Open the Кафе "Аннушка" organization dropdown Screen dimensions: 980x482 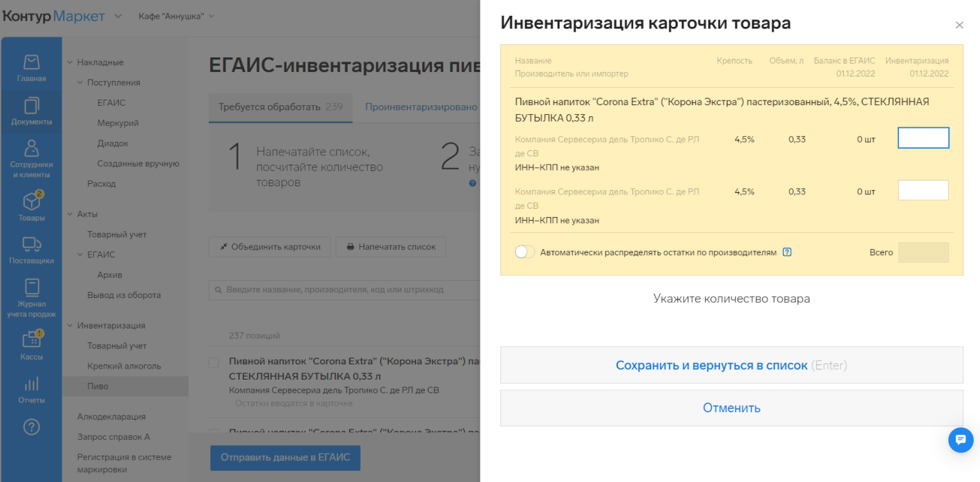click(176, 16)
